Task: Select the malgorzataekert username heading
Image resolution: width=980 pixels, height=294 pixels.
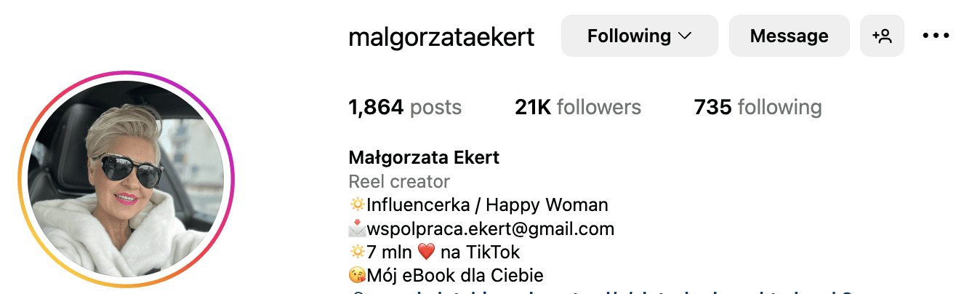Action: pyautogui.click(x=441, y=36)
